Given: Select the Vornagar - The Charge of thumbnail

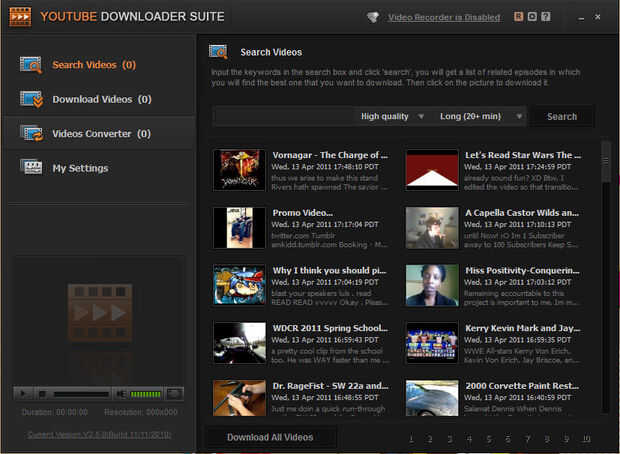Looking at the screenshot, I should 239,170.
